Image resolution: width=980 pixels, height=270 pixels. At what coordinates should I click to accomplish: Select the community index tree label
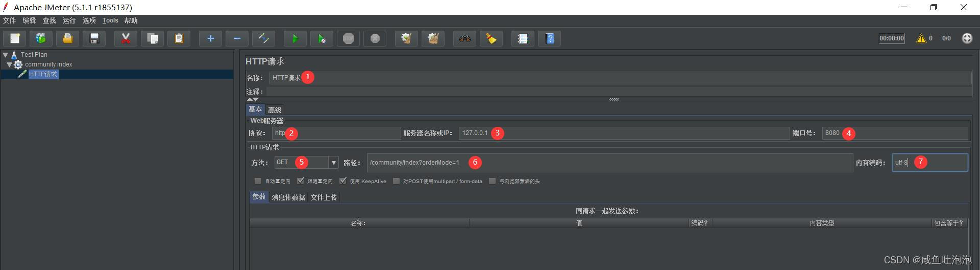coord(48,64)
